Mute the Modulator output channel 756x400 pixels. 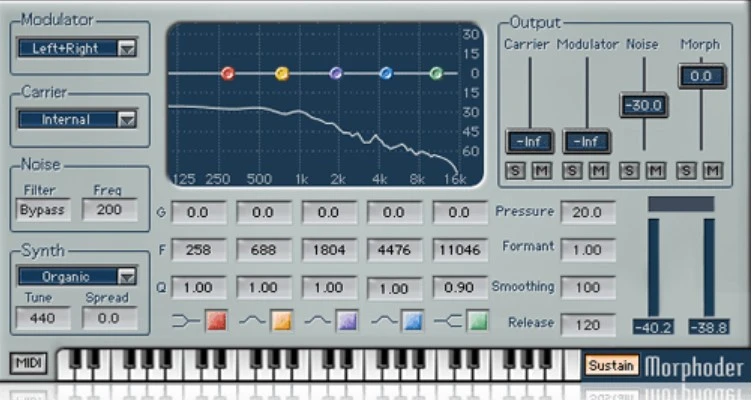pos(598,171)
